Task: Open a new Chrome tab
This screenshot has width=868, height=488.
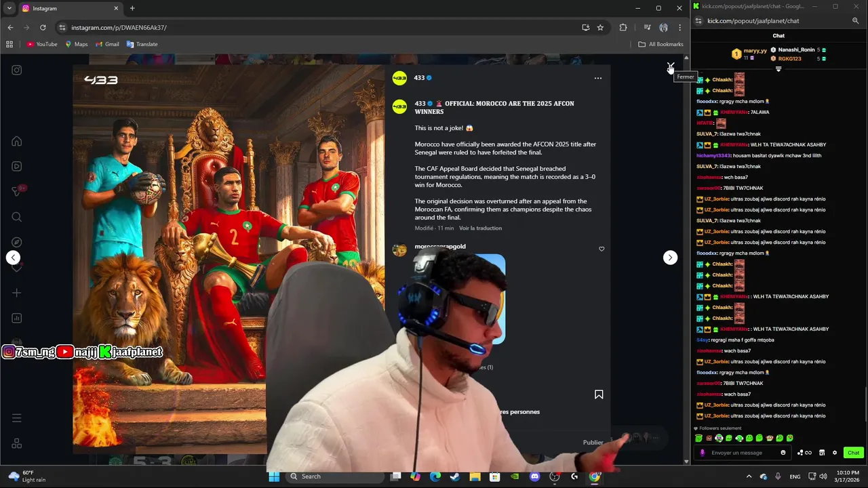Action: click(132, 8)
